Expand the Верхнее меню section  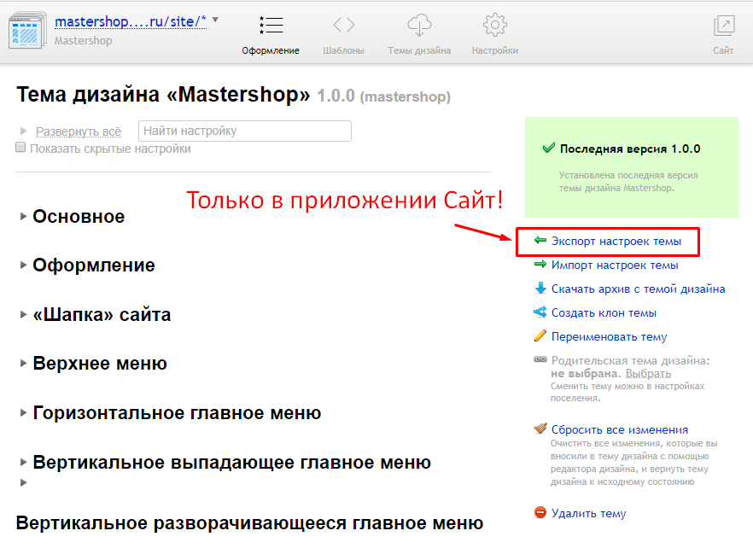(100, 364)
